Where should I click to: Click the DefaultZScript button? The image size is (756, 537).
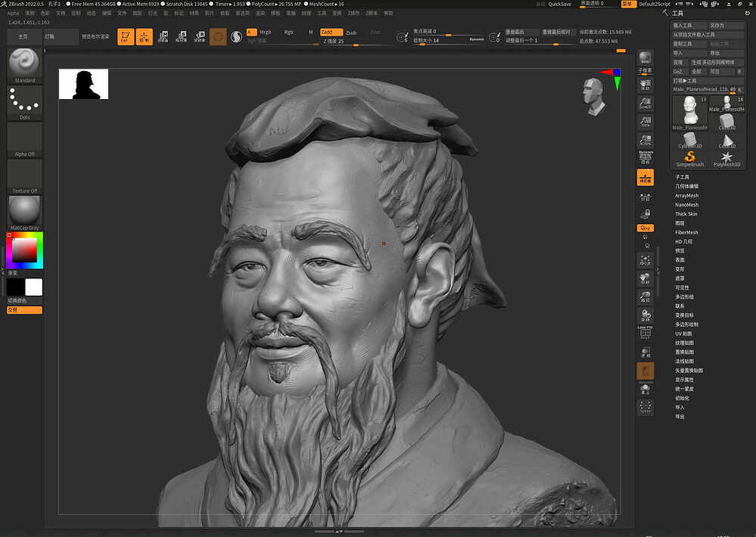655,4
